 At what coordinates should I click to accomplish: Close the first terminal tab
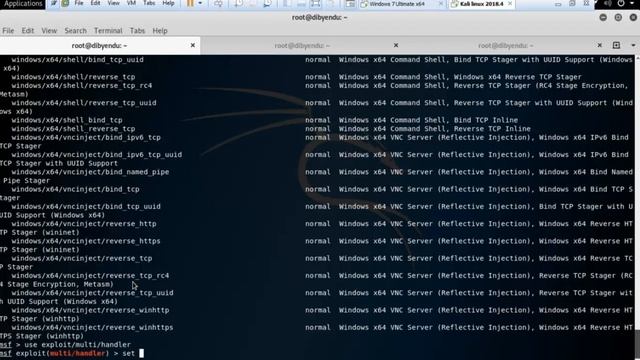[x=193, y=45]
